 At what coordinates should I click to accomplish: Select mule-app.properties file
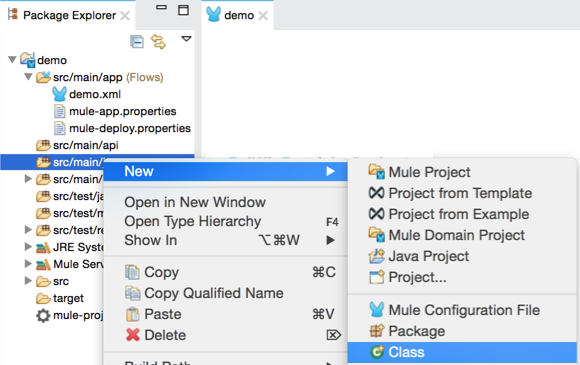tap(122, 111)
